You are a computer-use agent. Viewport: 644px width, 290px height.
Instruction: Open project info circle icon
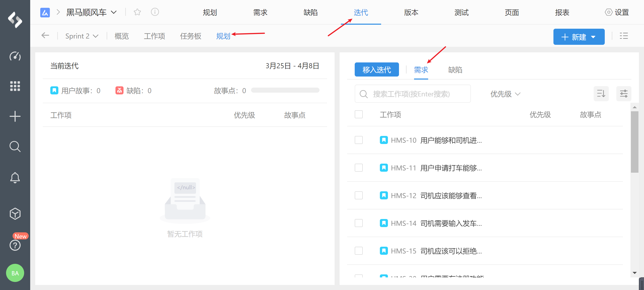click(x=155, y=12)
